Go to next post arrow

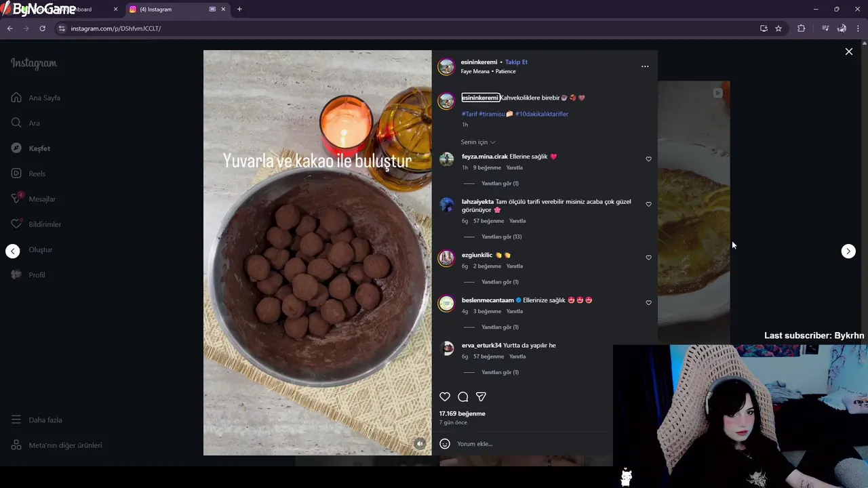point(848,251)
